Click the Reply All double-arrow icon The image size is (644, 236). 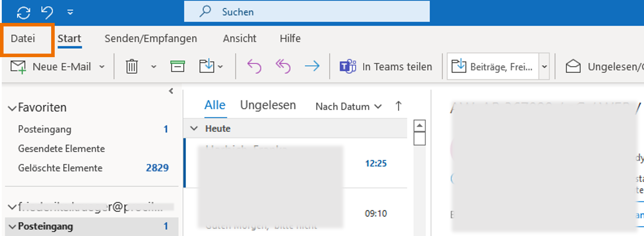click(x=283, y=66)
